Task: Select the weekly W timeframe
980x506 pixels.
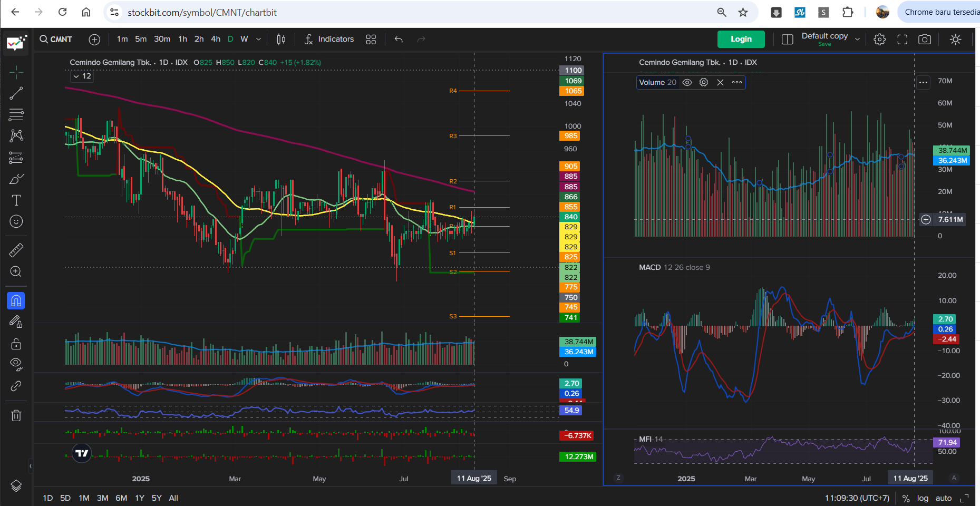Action: click(244, 39)
